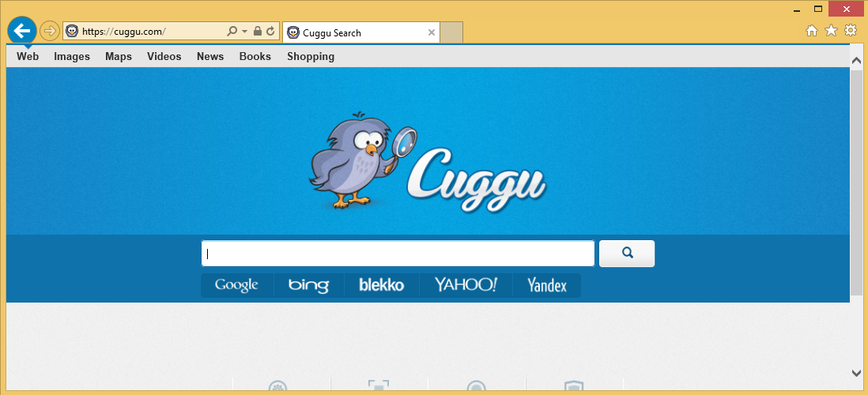Open favorites with the star icon
The width and height of the screenshot is (868, 395).
point(831,31)
